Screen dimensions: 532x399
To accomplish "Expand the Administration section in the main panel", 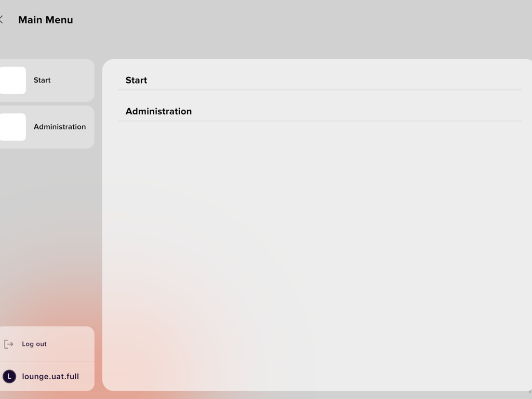I will coord(158,111).
